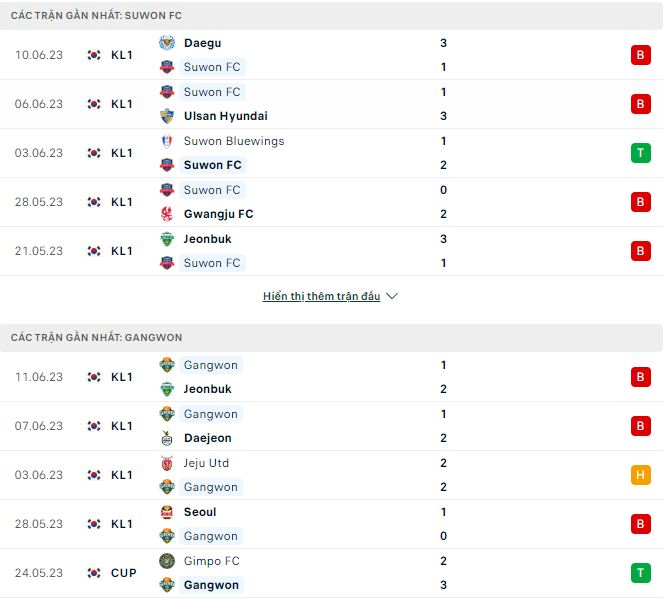Image resolution: width=665 pixels, height=602 pixels.
Task: Click the orange H draw badge
Action: click(640, 475)
